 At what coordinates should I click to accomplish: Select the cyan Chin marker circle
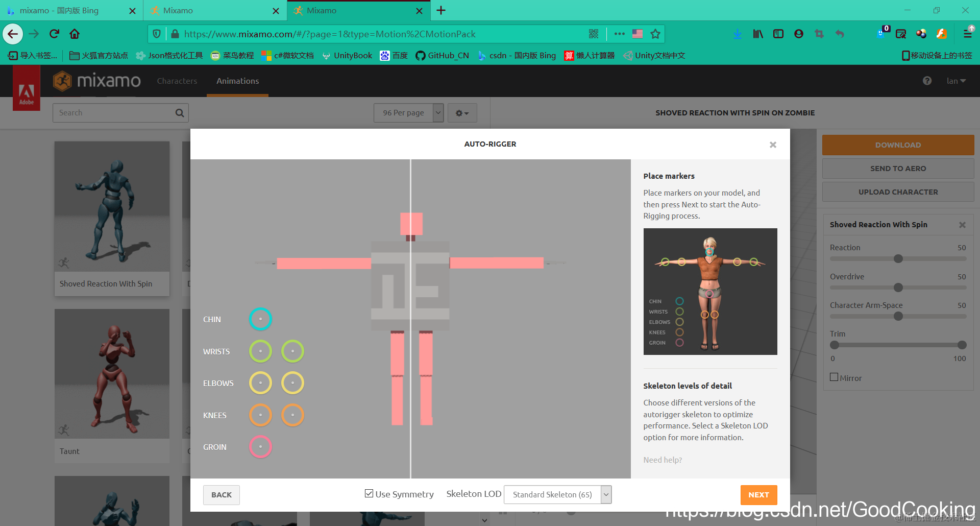(260, 319)
